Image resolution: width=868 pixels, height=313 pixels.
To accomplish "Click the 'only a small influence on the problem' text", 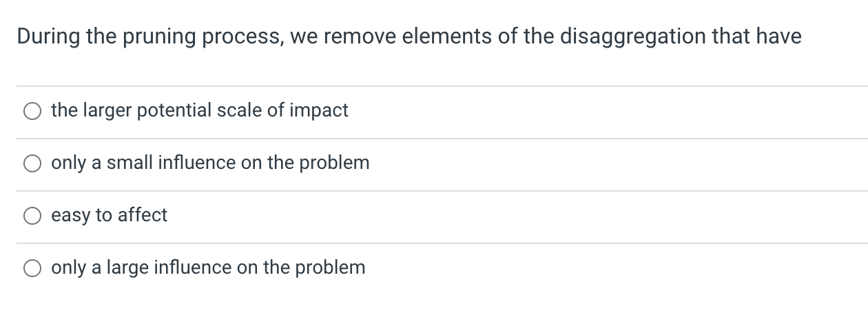I will click(210, 163).
